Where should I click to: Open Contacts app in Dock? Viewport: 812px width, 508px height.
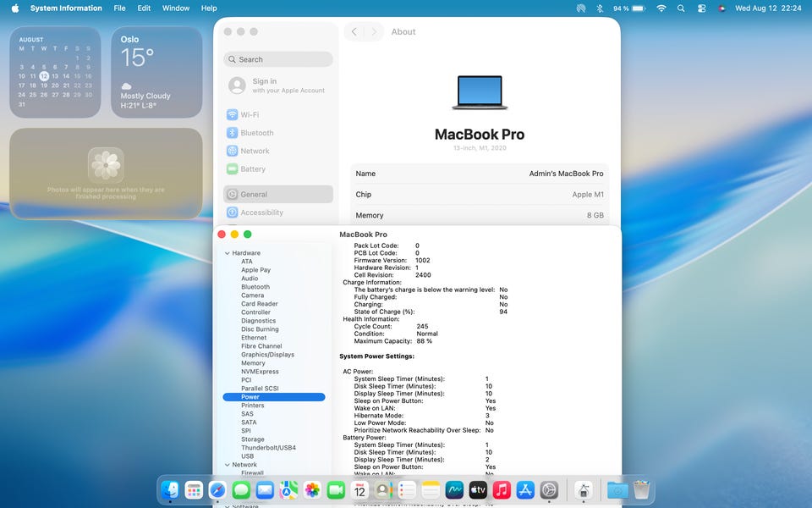[x=383, y=489]
